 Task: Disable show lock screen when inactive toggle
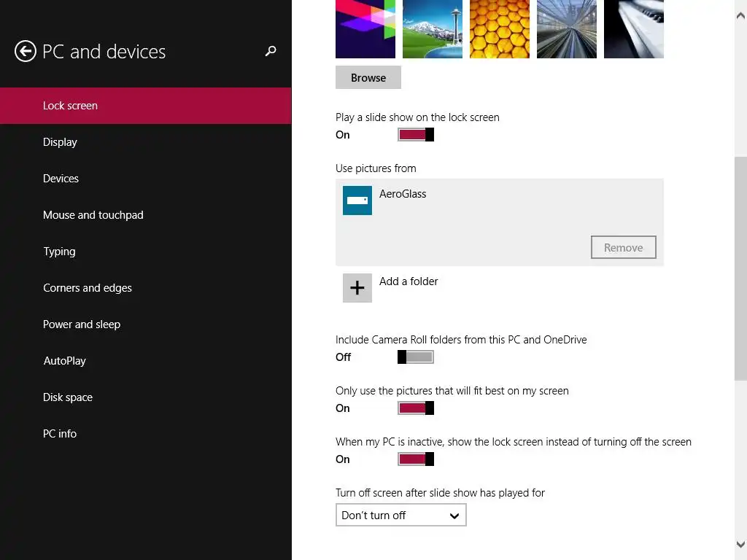point(416,459)
